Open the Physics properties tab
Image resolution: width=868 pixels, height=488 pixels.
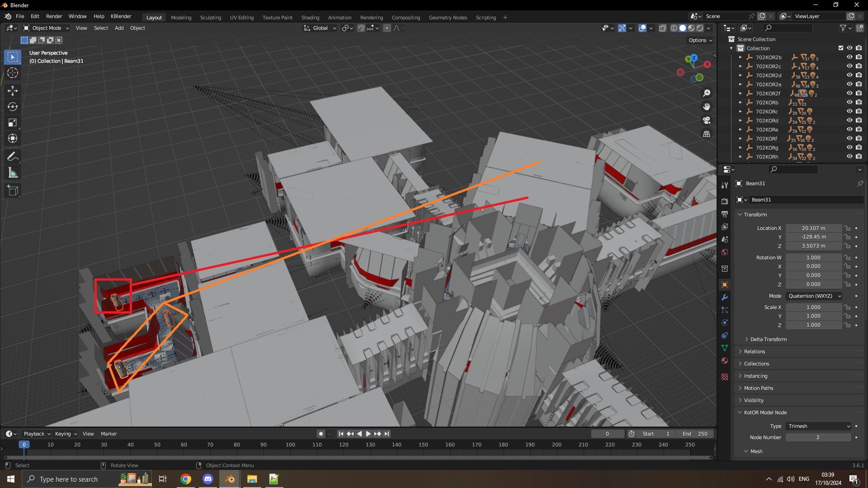click(725, 323)
